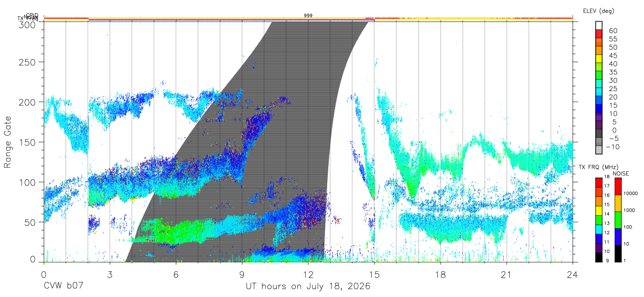Image resolution: width=644 pixels, height=297 pixels.
Task: Click the '12' UT hour tick label
Action: (308, 274)
